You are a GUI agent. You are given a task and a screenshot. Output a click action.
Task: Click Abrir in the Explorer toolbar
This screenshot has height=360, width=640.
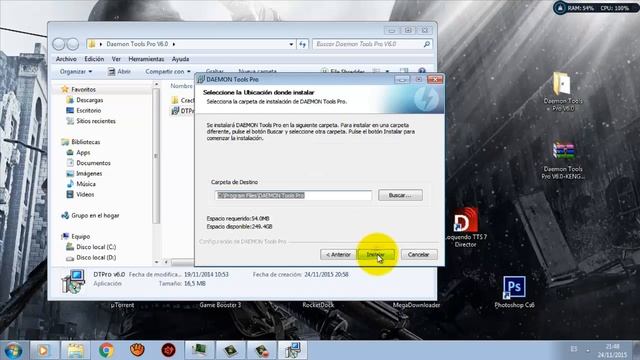click(119, 71)
